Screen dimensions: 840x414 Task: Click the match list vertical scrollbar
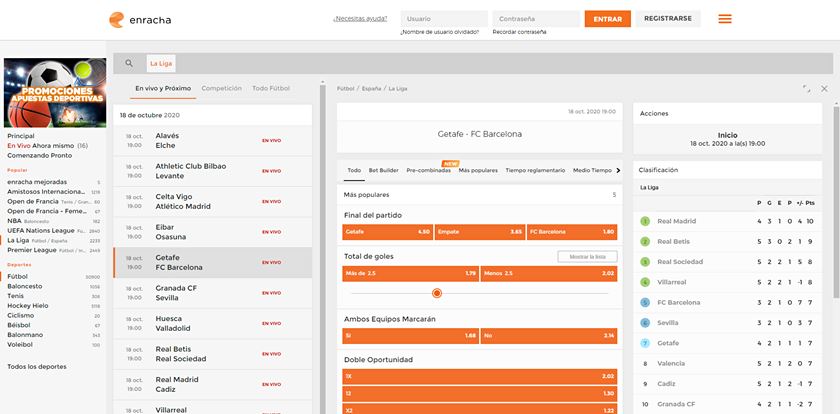322,249
